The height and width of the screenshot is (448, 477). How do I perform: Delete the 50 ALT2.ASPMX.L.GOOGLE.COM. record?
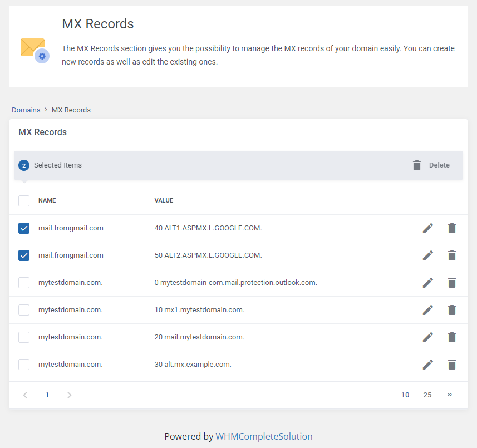pyautogui.click(x=452, y=255)
